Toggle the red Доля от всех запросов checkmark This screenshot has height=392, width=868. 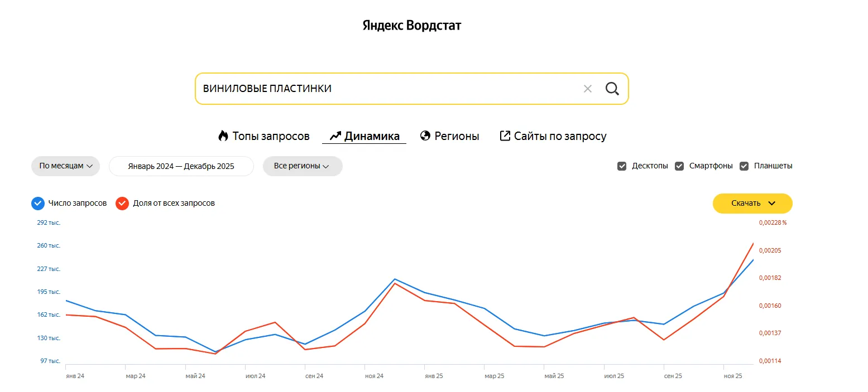122,203
